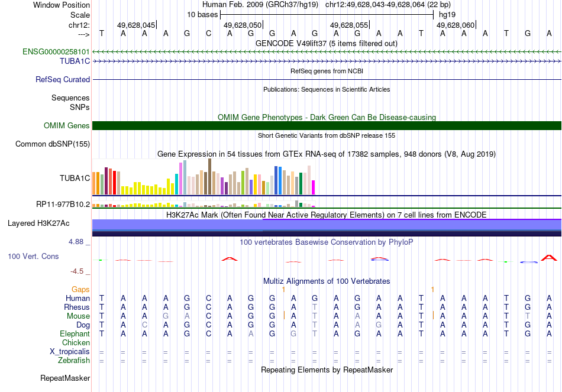Open the Common dbSNP(155) track label
Image resolution: width=562 pixels, height=392 pixels.
click(x=53, y=144)
